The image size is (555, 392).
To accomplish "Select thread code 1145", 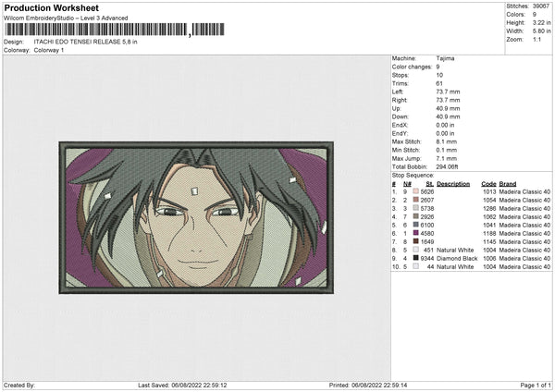I will pos(489,241).
